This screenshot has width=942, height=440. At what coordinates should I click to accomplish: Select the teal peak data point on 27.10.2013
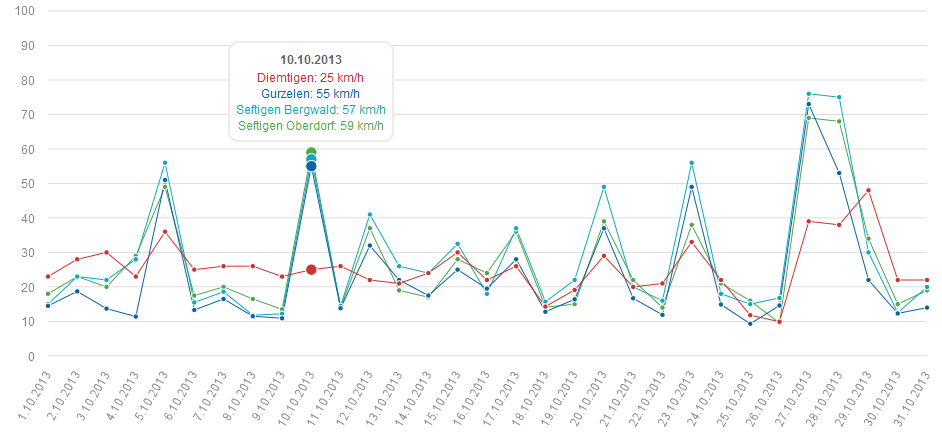click(808, 94)
